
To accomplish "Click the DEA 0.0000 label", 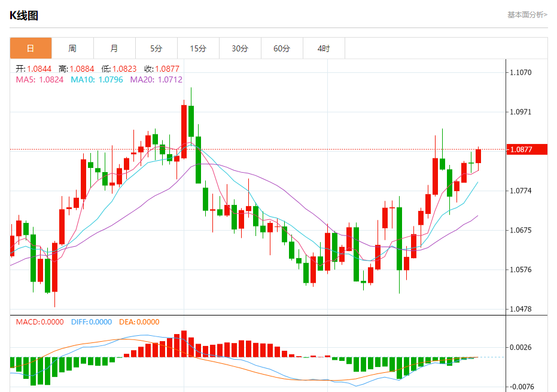I will tap(139, 321).
